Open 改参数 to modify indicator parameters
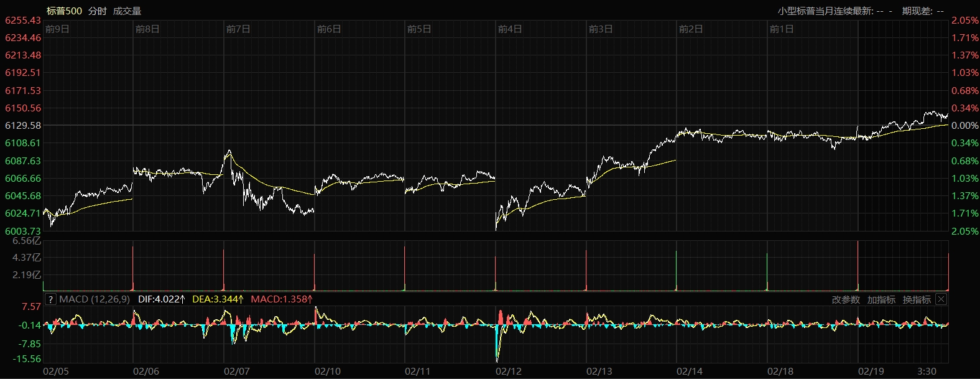 (x=846, y=299)
